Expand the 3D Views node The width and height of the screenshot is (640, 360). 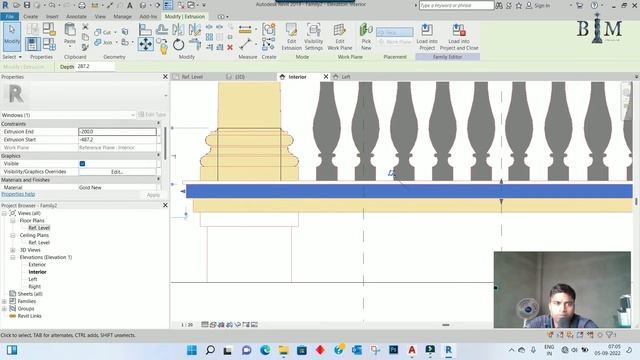(13, 250)
